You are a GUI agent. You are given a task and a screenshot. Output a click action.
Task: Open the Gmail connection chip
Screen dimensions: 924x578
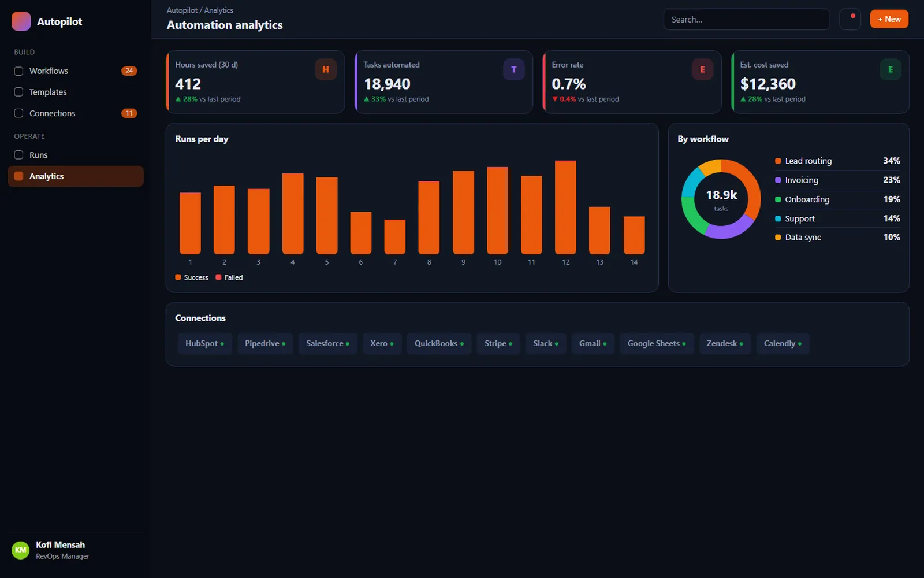(593, 343)
